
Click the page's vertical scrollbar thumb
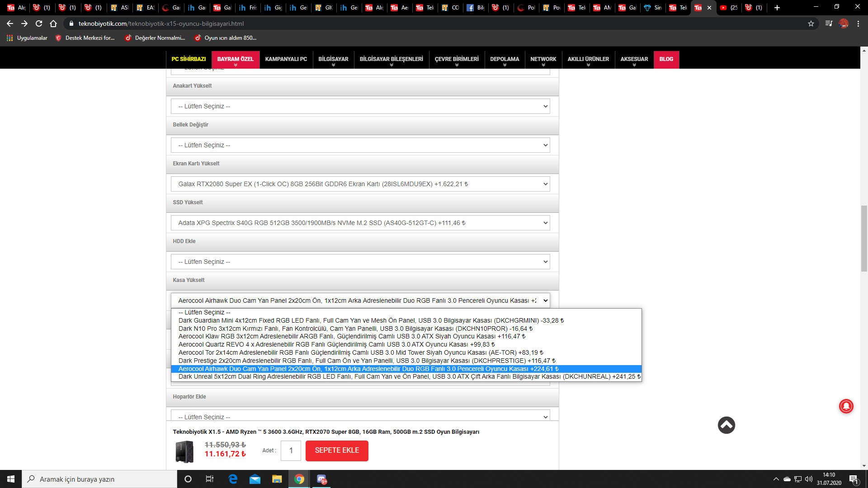(864, 238)
